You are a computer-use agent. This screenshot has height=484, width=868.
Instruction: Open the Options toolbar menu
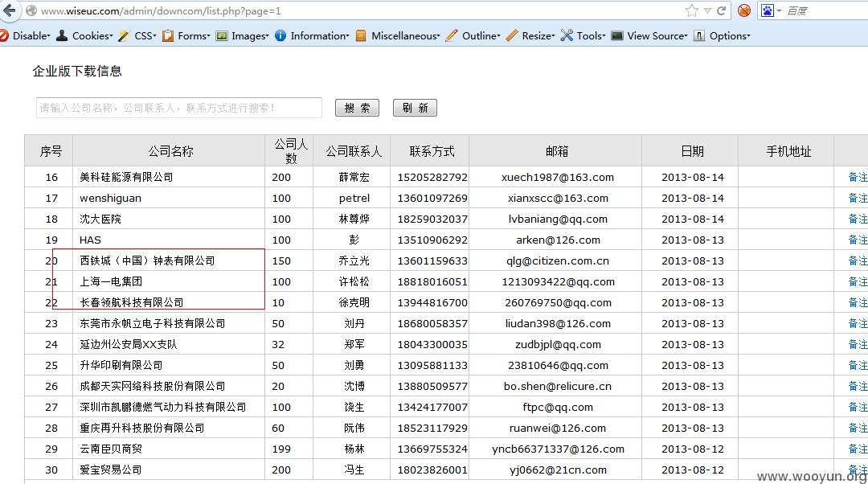730,35
